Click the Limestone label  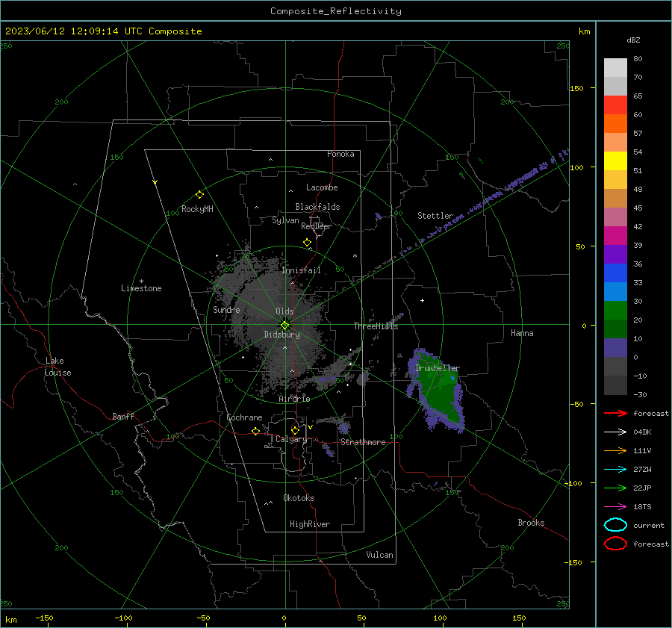(x=141, y=288)
